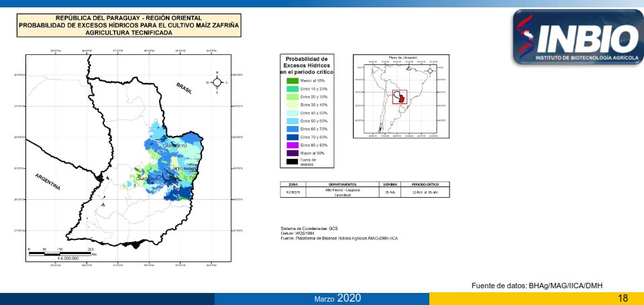644x305 pixels.
Task: Click the map title heading box
Action: click(129, 25)
